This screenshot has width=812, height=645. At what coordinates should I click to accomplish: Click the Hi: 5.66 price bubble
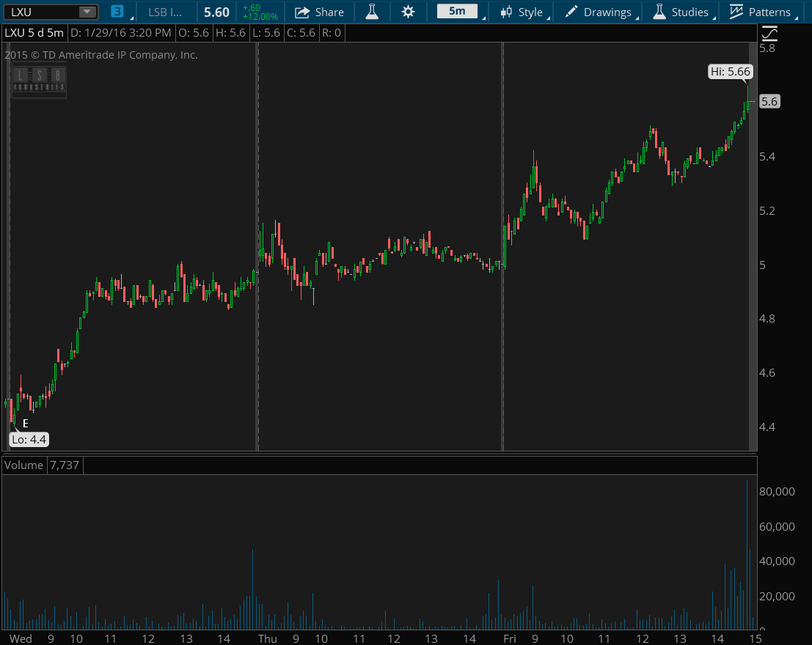click(730, 72)
